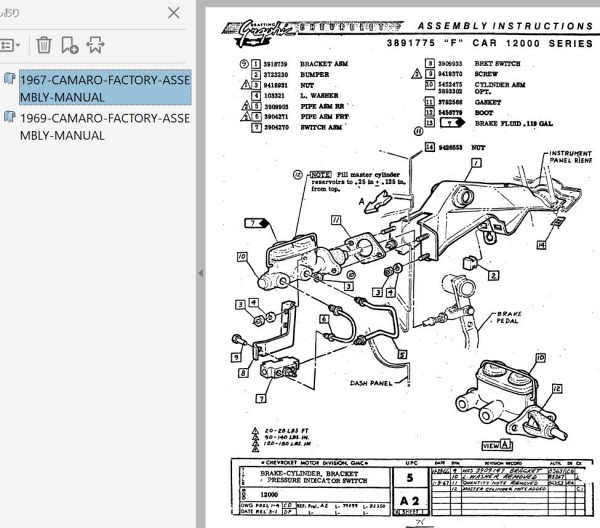This screenshot has height=528, width=600.
Task: Click the 'BOOT' part entry
Action: click(x=484, y=113)
